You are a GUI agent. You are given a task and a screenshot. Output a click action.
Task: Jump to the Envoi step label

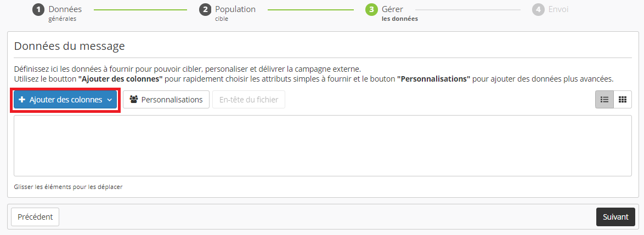tap(558, 9)
